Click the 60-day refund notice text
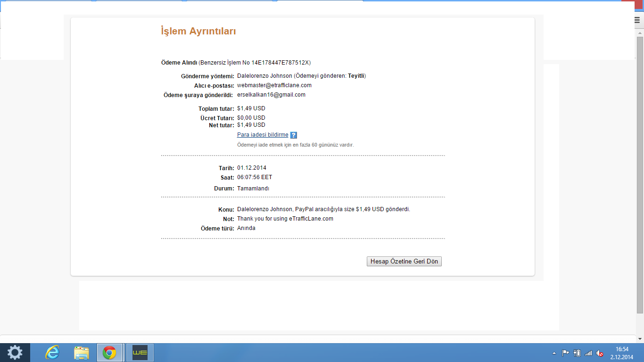The height and width of the screenshot is (362, 644). 295,145
